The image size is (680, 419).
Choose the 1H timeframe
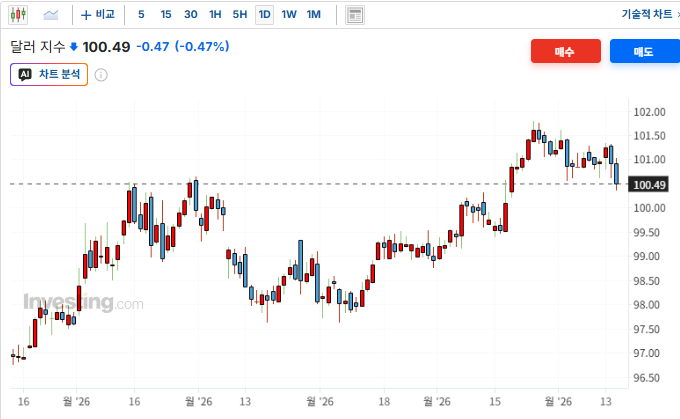(215, 15)
